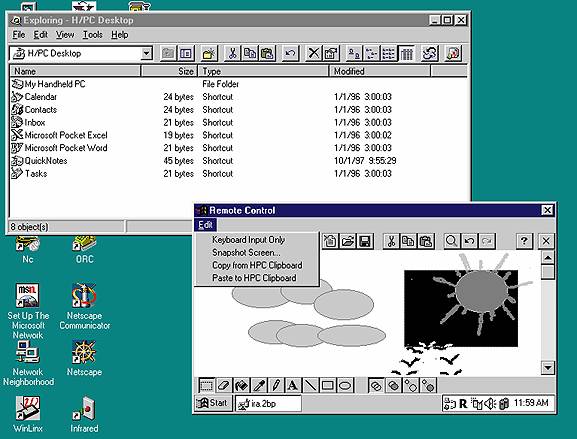Create new folder via Exploring toolbar icon
The width and height of the screenshot is (577, 439).
pos(209,53)
